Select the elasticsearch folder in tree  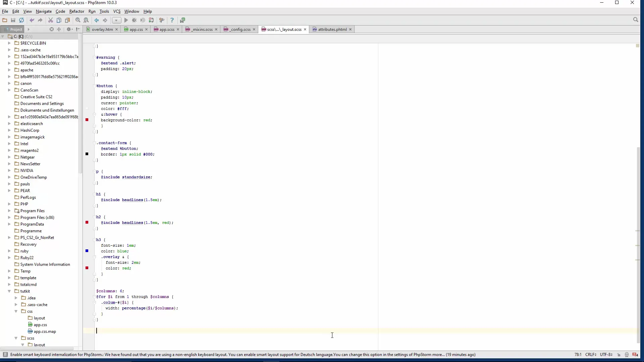tap(32, 124)
